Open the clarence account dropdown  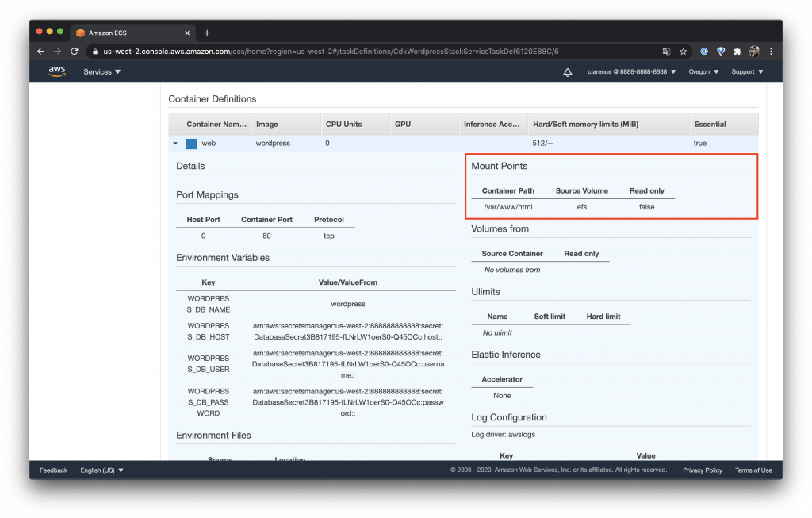pos(631,71)
